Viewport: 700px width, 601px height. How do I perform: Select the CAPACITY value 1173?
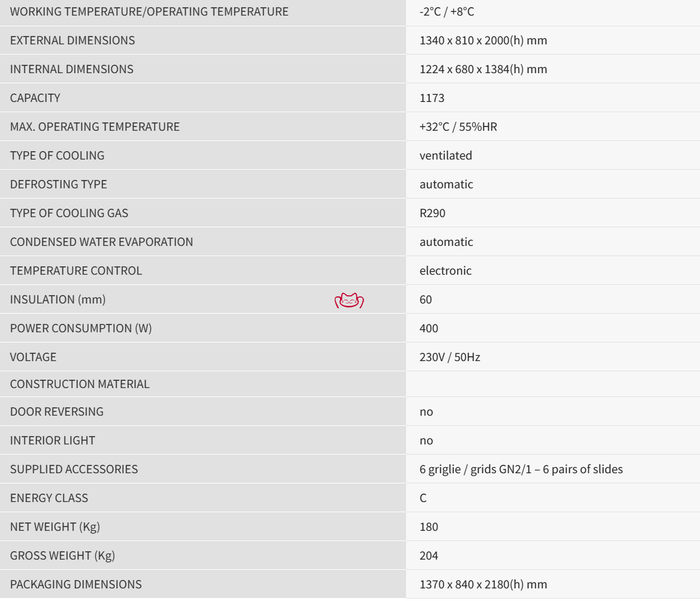[x=432, y=98]
